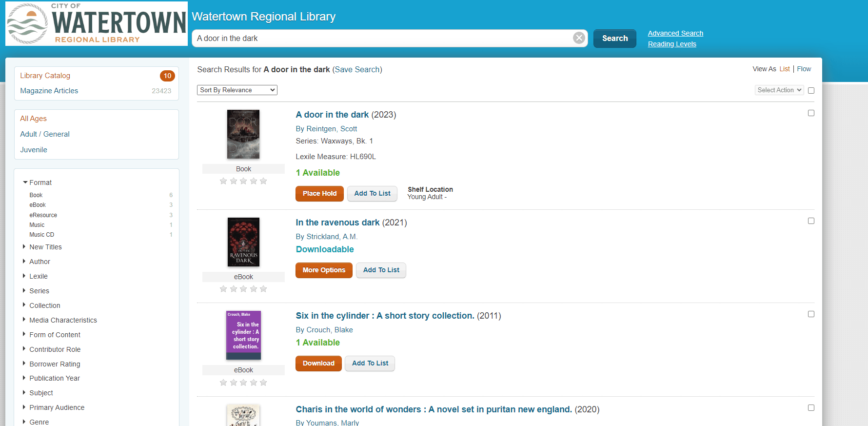
Task: Switch to Magazine Articles results
Action: click(49, 91)
